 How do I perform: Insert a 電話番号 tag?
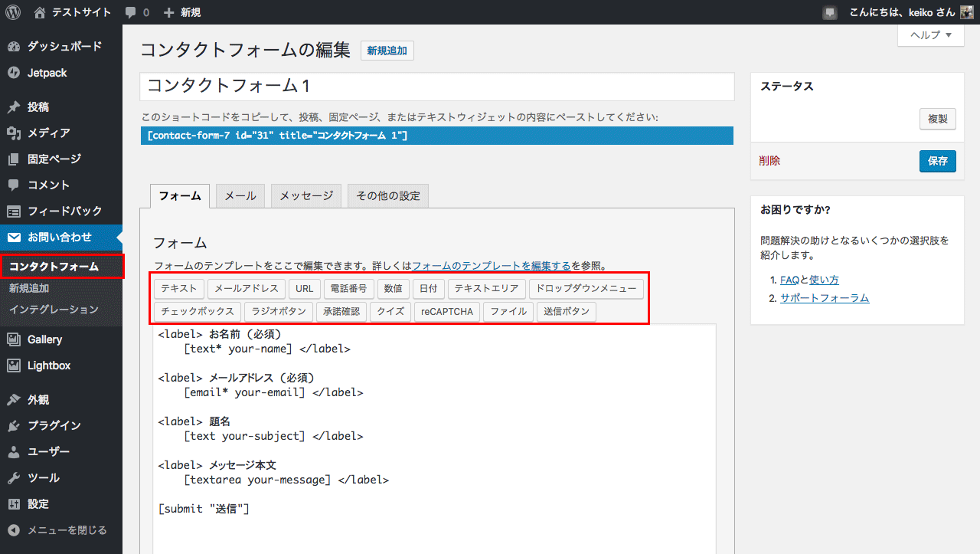click(348, 289)
